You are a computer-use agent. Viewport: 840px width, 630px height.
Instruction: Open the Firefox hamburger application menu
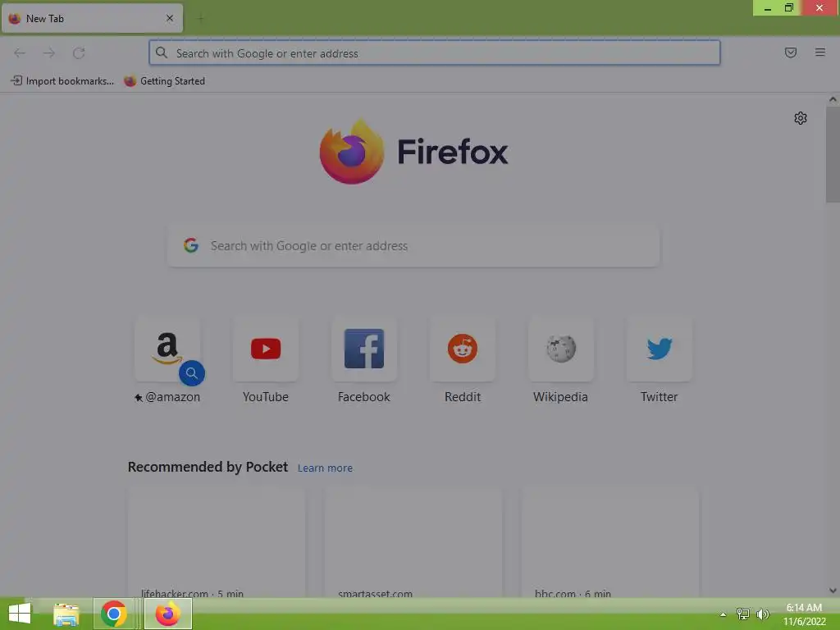click(819, 52)
